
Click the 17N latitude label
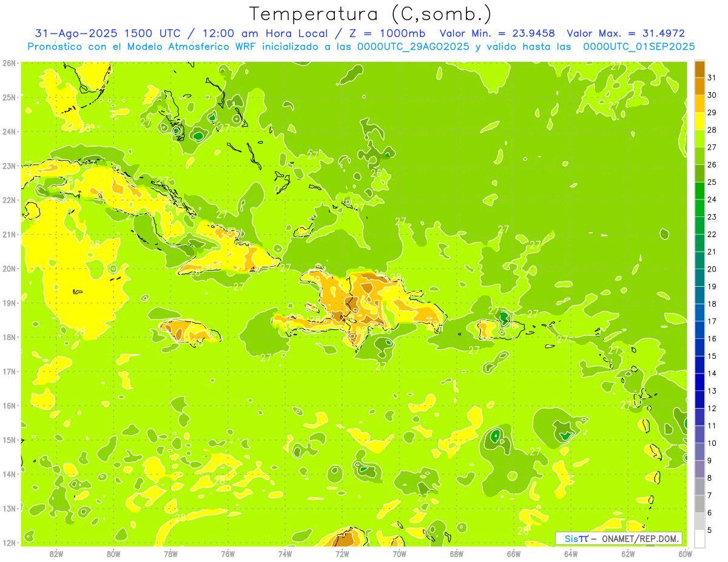pyautogui.click(x=9, y=372)
